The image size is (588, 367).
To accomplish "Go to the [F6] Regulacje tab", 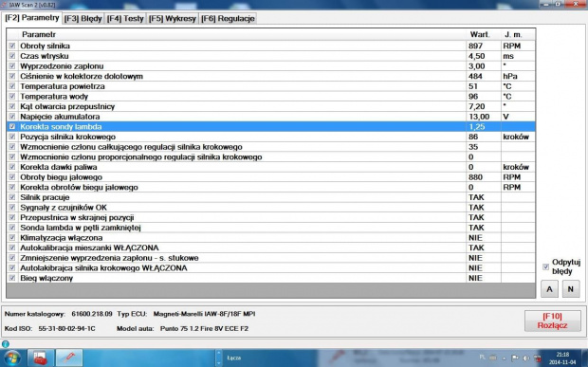I will (228, 18).
